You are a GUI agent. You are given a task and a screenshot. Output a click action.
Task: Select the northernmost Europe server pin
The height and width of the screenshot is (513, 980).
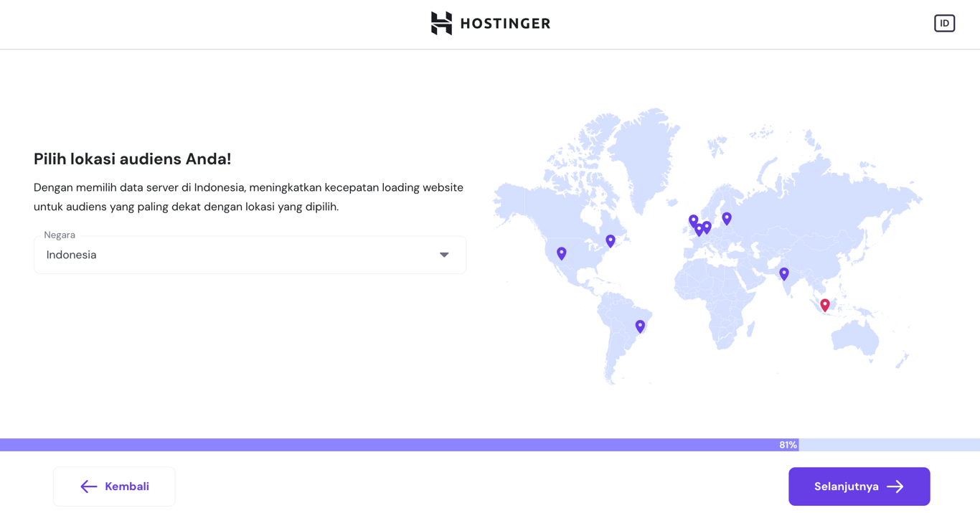[727, 217]
